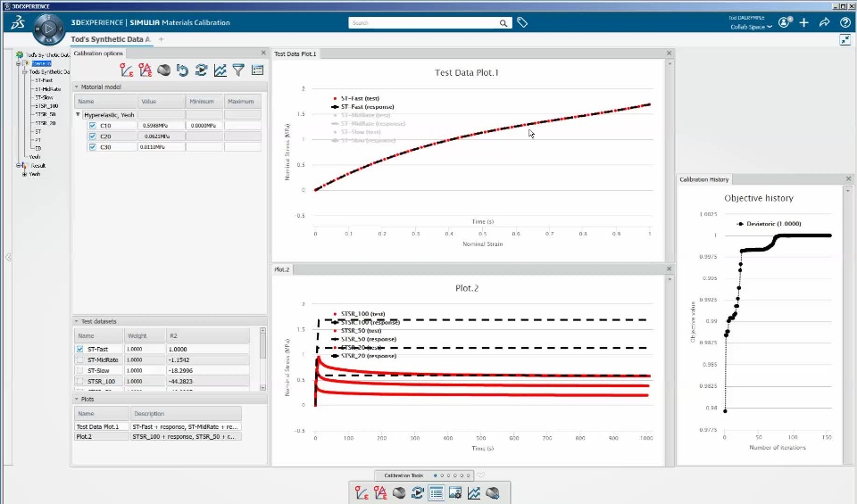Uncheck the C30 parameter checkbox
857x504 pixels.
tap(92, 147)
